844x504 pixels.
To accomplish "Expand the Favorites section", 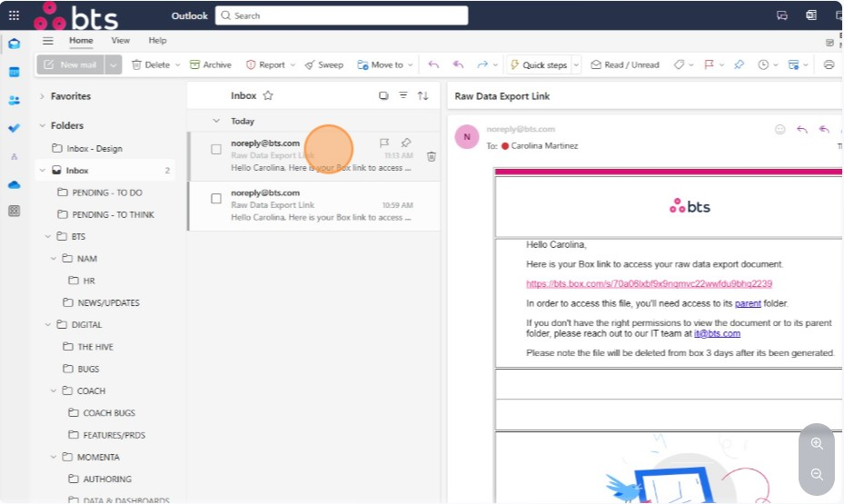I will point(42,95).
